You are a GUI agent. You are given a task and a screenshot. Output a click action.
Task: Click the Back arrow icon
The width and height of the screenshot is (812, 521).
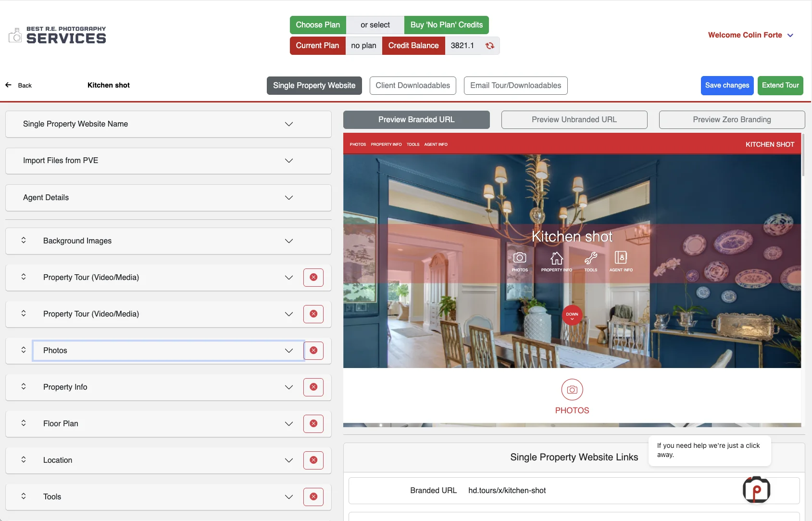tap(9, 85)
